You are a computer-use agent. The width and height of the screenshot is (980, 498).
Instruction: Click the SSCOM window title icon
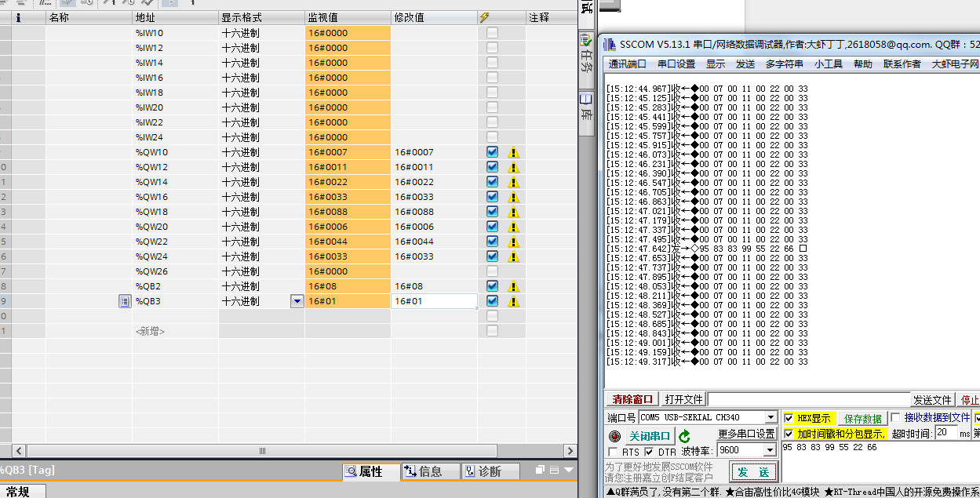tap(610, 44)
